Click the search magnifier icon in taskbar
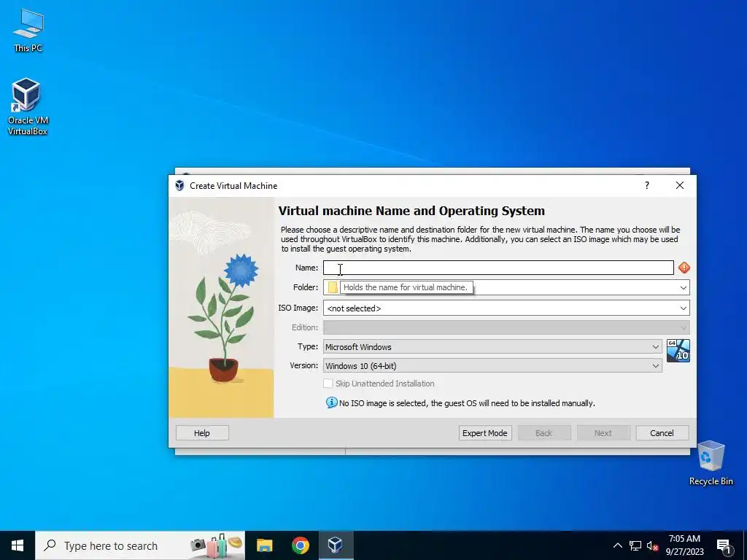 click(50, 545)
